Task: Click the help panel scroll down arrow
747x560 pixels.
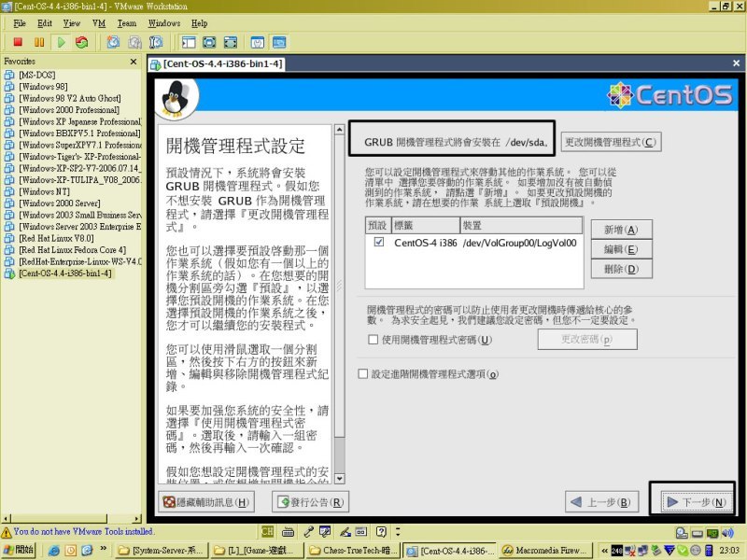Action: [x=340, y=479]
